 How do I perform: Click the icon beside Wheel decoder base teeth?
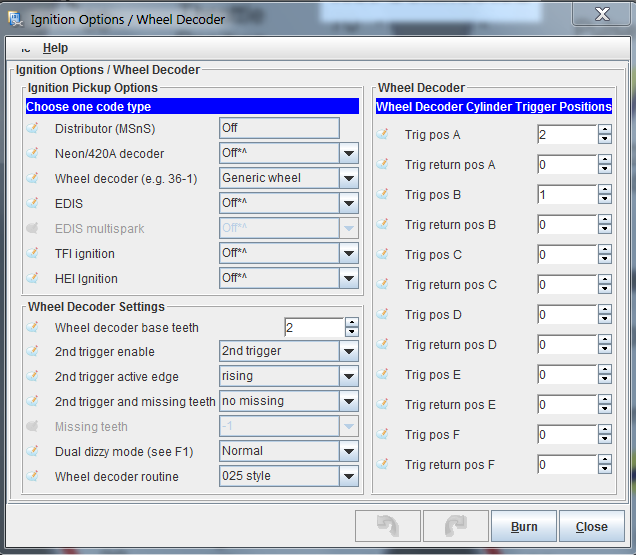[x=32, y=327]
